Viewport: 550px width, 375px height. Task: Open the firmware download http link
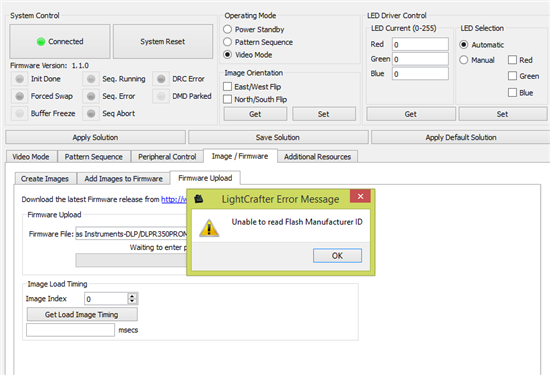pos(174,199)
